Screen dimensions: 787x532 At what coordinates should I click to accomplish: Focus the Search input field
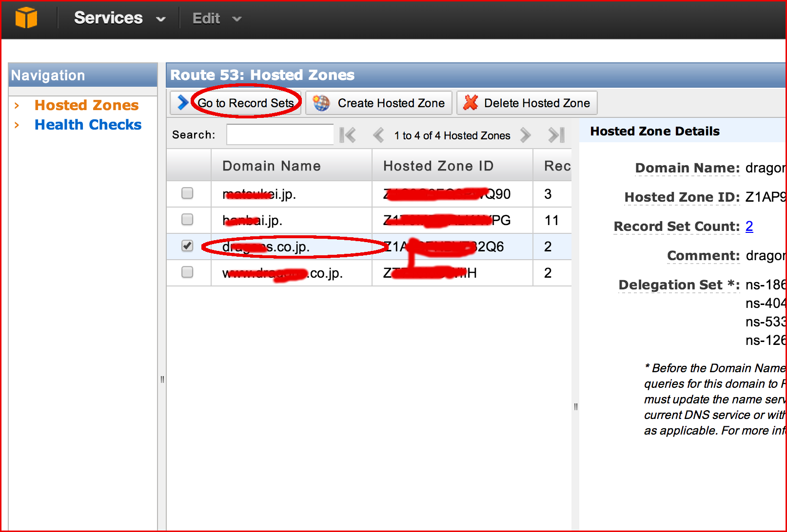(x=280, y=134)
